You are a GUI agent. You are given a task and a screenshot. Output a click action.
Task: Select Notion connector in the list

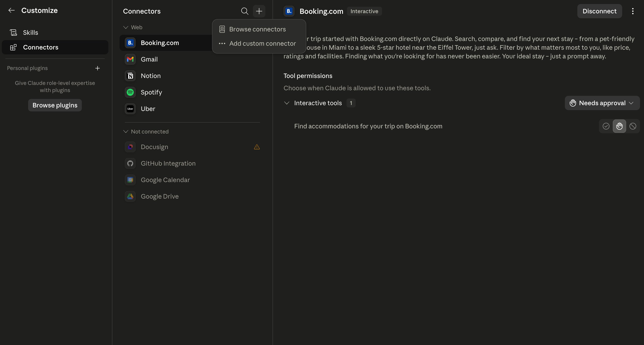coord(192,76)
